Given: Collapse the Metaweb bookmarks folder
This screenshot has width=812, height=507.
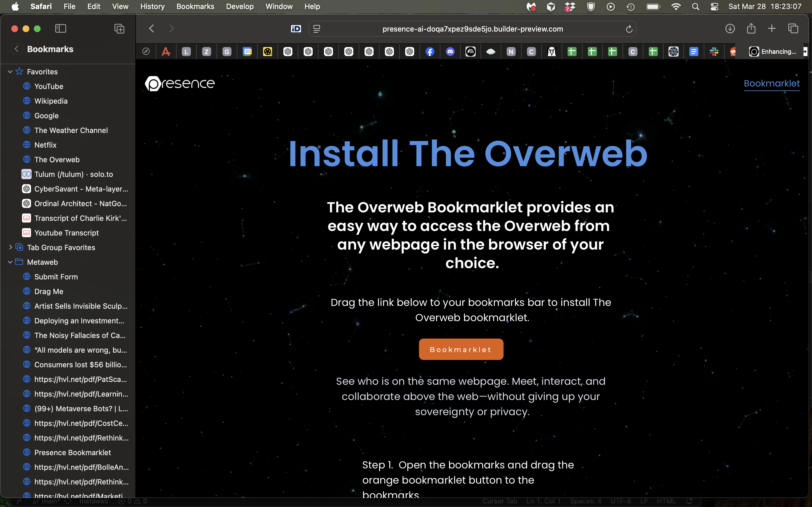Looking at the screenshot, I should point(10,262).
